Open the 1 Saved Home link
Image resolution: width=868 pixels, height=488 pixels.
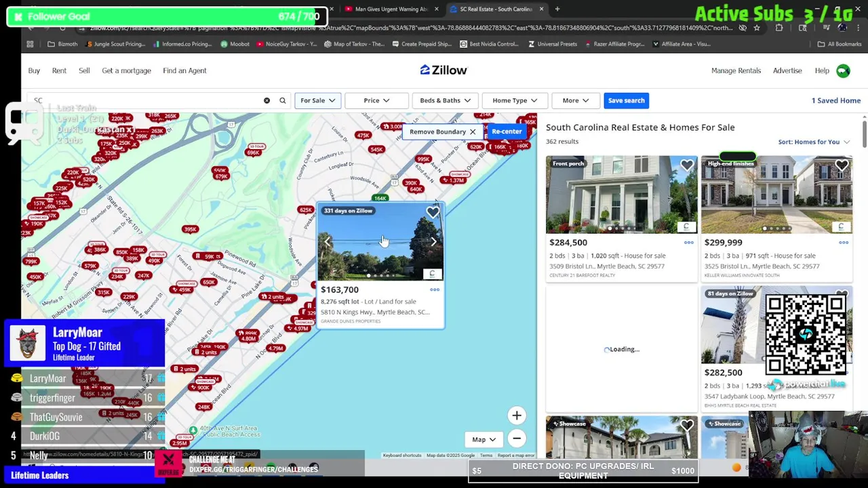(x=836, y=100)
